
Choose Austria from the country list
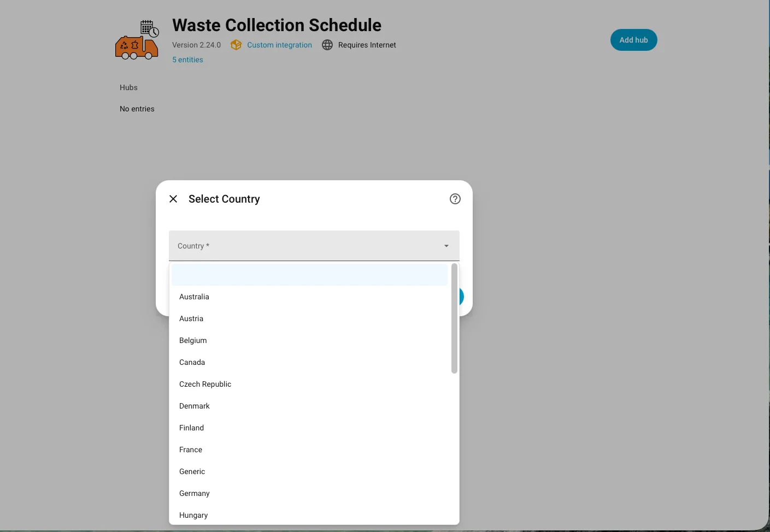[309, 318]
